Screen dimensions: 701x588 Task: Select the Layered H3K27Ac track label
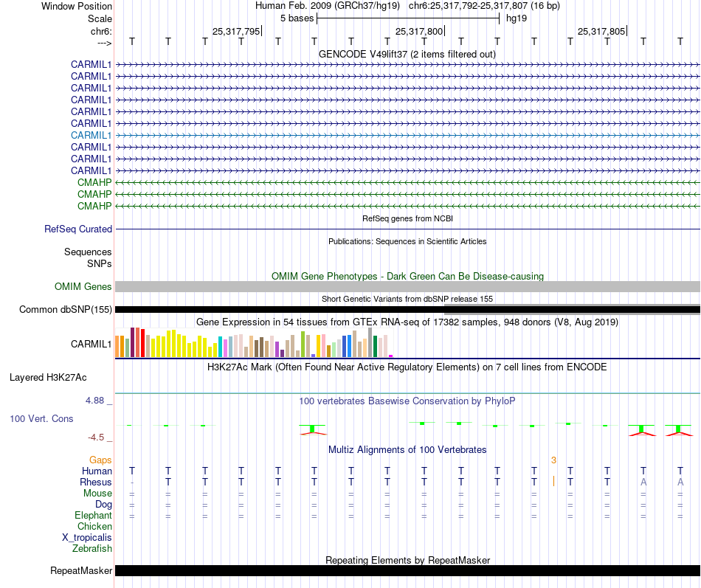(48, 378)
